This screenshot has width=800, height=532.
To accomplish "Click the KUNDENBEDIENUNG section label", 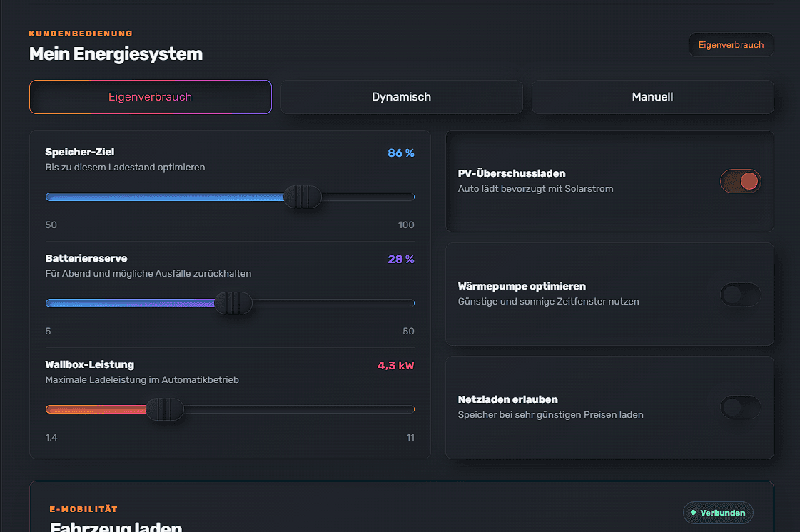I will (x=81, y=34).
